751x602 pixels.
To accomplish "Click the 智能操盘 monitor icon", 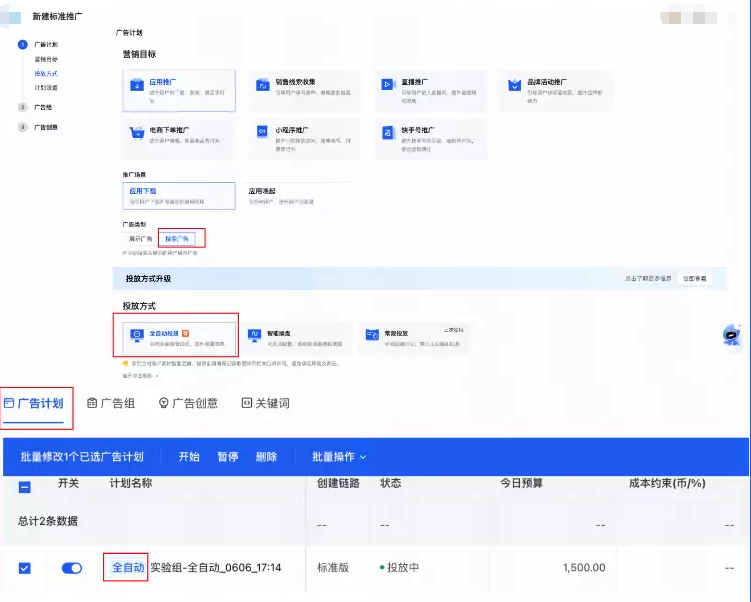I will tap(254, 335).
